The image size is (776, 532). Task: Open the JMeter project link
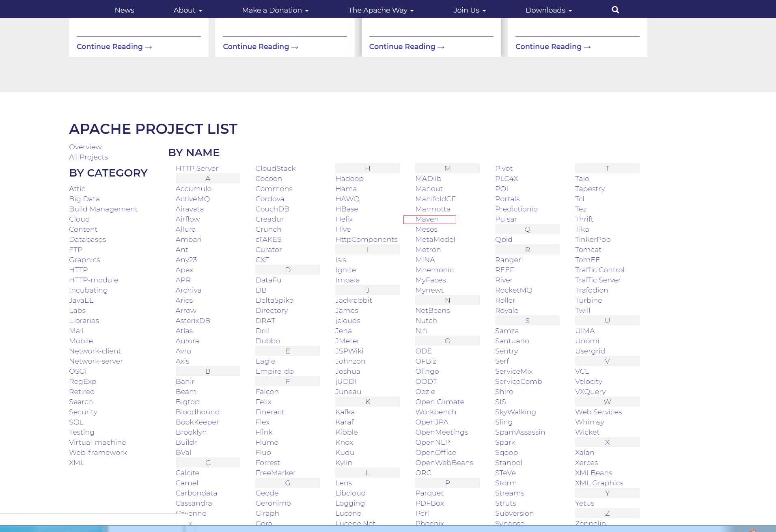coord(347,341)
